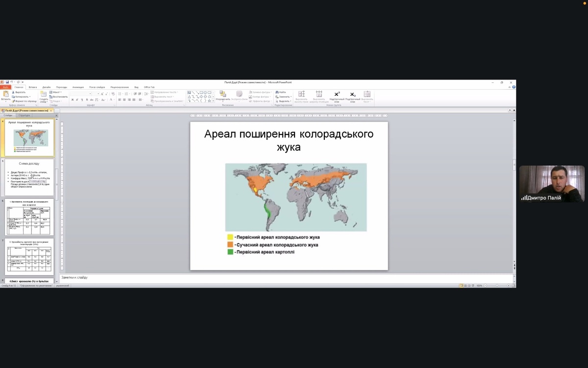The height and width of the screenshot is (368, 588).
Task: Toggle italic text formatting
Action: 77,100
